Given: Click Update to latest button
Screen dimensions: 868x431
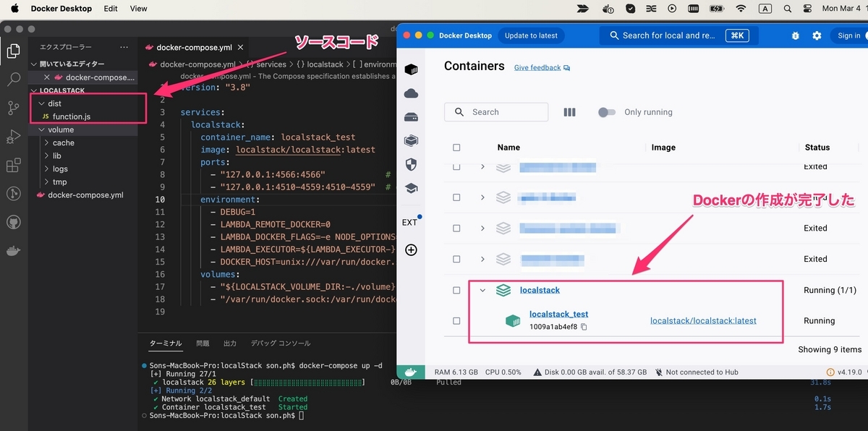Looking at the screenshot, I should coord(531,35).
